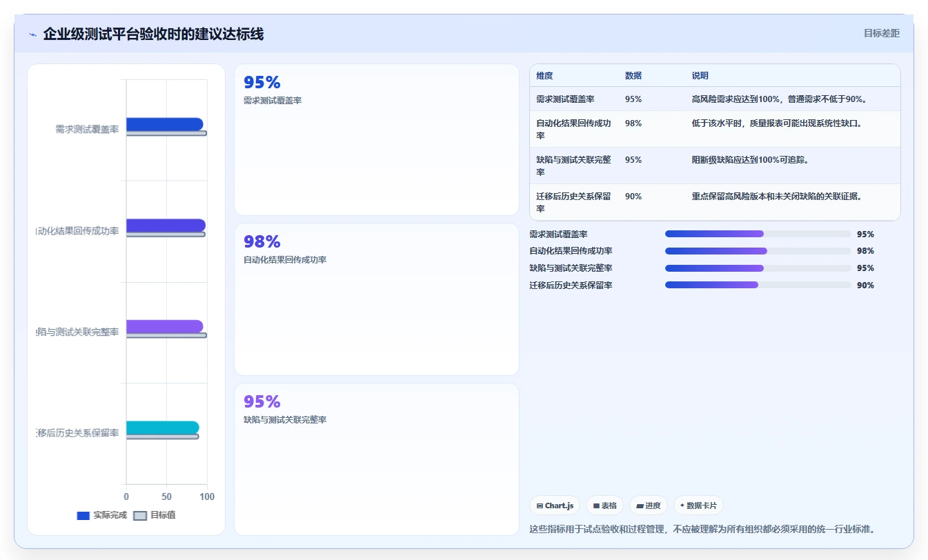Click the 自动化结果回传成功率 progress list label
Viewport: 928px width, 560px height.
tap(571, 251)
